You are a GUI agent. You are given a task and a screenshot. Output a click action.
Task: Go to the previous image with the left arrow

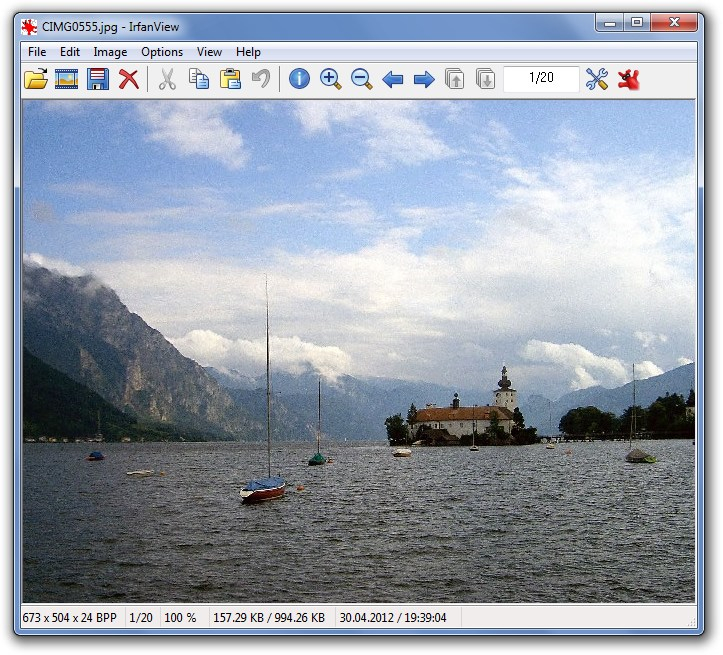(x=393, y=79)
